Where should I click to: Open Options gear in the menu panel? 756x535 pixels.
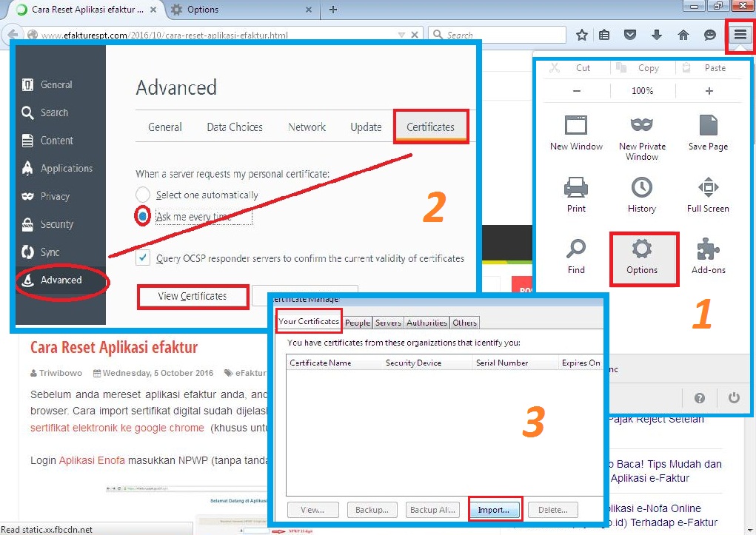pos(642,259)
